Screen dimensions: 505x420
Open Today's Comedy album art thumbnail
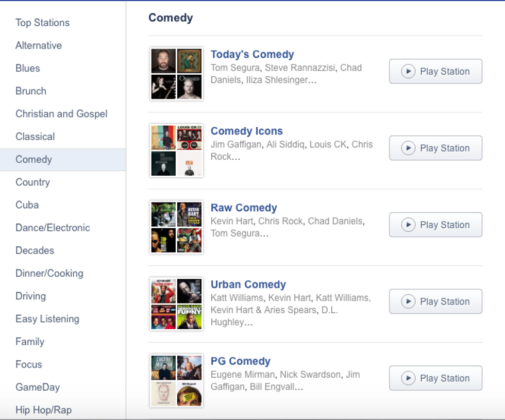176,74
